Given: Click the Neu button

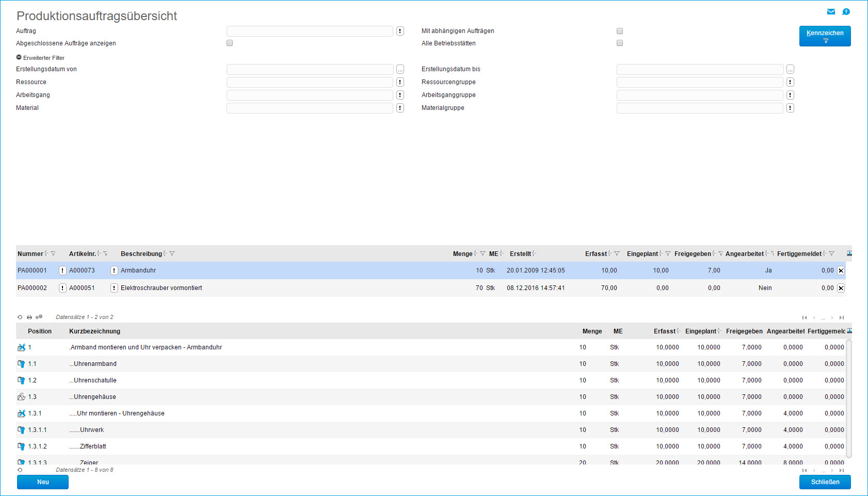Looking at the screenshot, I should click(43, 482).
